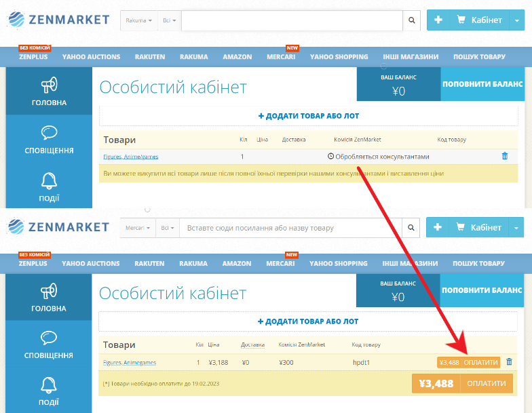Delete the hpdt1 item via its trash icon
The height and width of the screenshot is (413, 532).
point(509,361)
